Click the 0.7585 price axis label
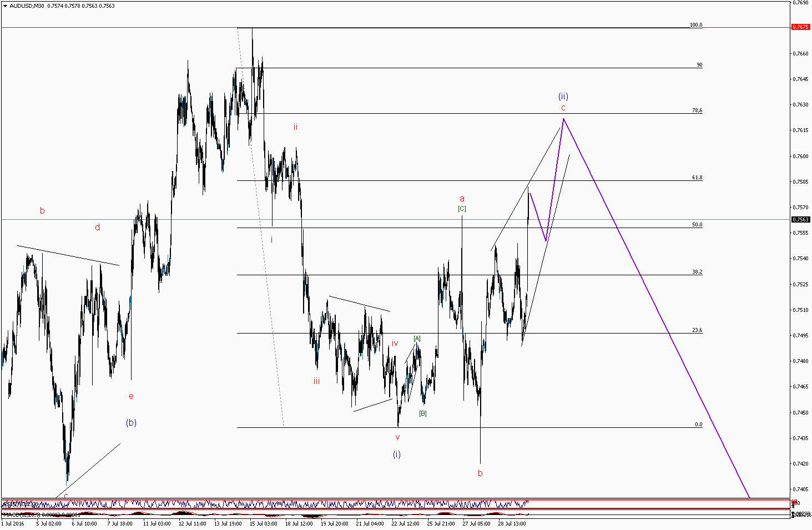 pos(801,181)
